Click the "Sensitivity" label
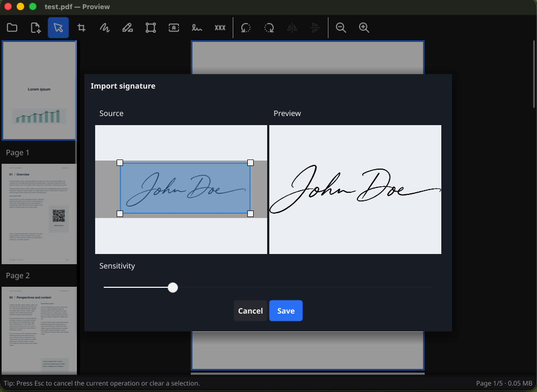This screenshot has height=392, width=537. [117, 266]
